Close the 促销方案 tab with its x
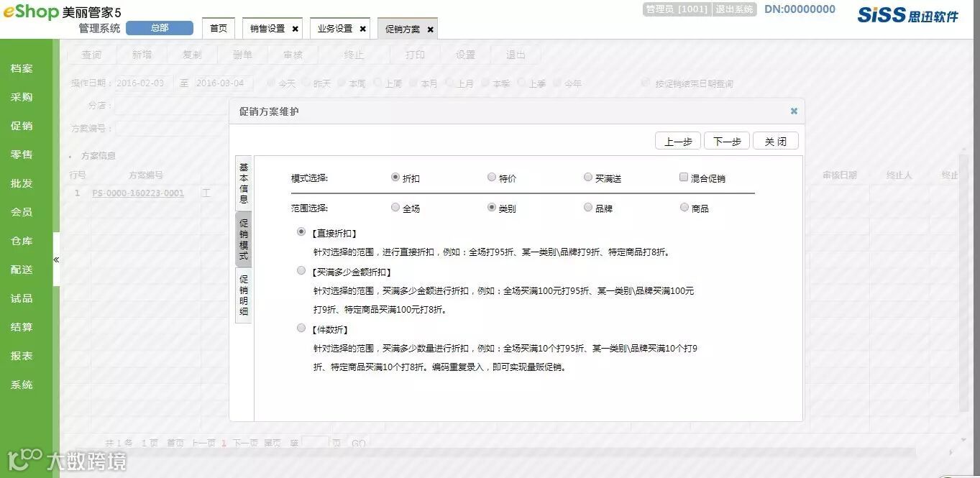 point(430,29)
